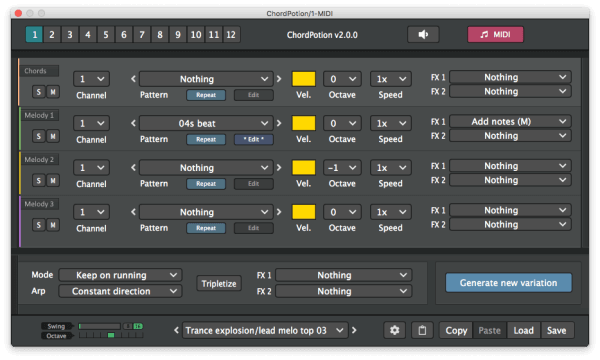Expand Melody 2 Octave dropdown showing -1

pyautogui.click(x=342, y=168)
